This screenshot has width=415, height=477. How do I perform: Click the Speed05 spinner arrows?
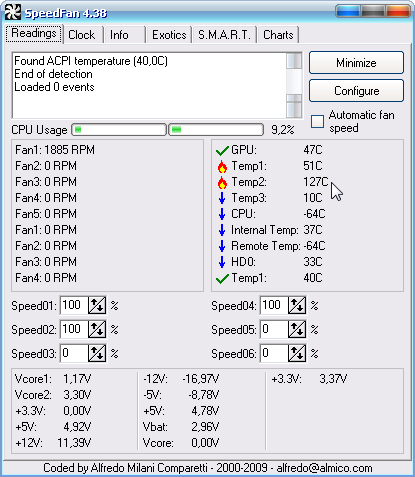tap(297, 329)
